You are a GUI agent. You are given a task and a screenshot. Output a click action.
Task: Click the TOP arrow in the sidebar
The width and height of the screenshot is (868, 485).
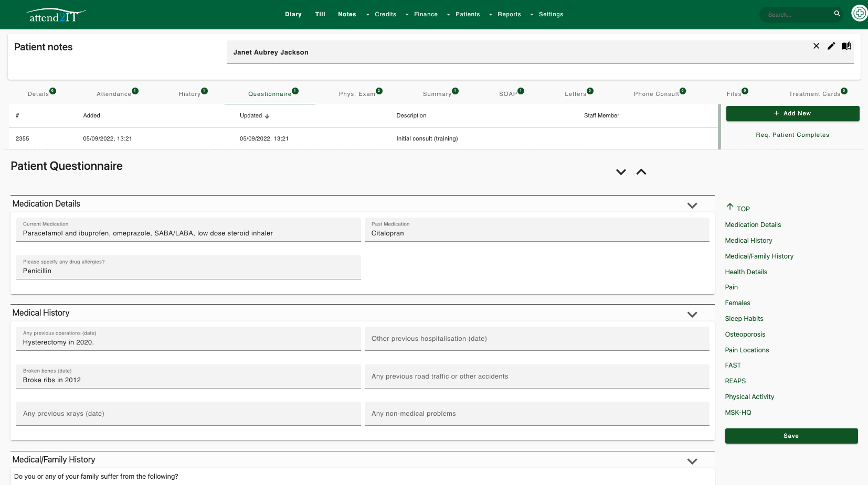click(731, 207)
